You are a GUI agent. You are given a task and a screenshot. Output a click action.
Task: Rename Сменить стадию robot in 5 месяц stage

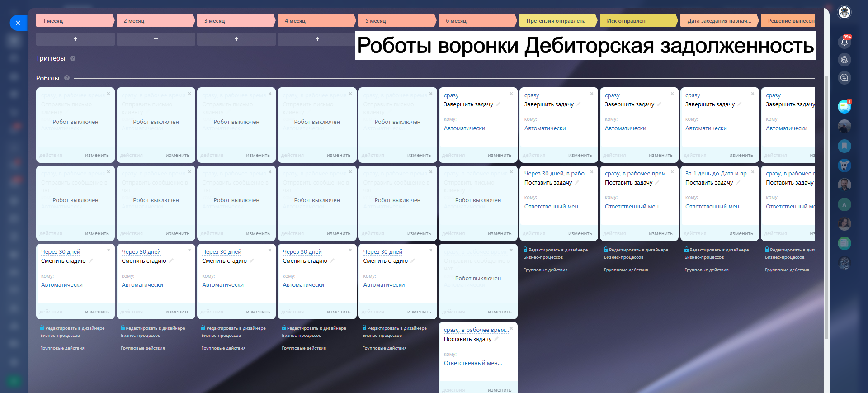point(413,260)
